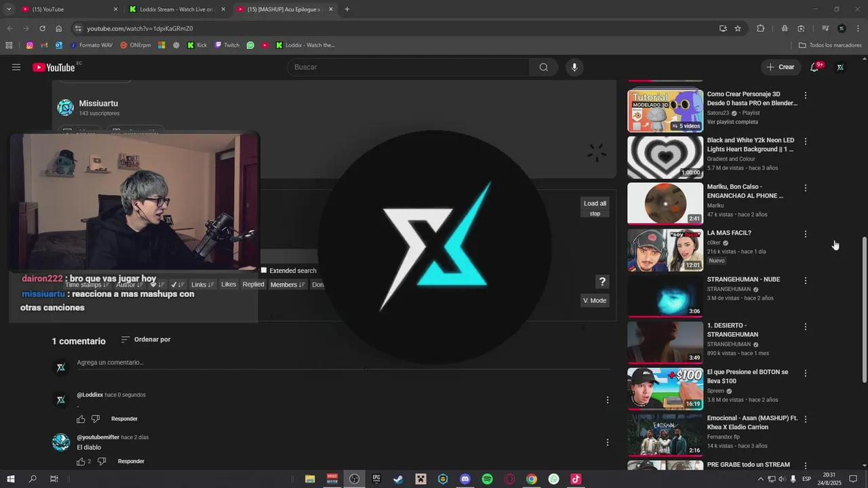
Task: Switch to the first (15) YouTube tab
Action: pyautogui.click(x=68, y=9)
